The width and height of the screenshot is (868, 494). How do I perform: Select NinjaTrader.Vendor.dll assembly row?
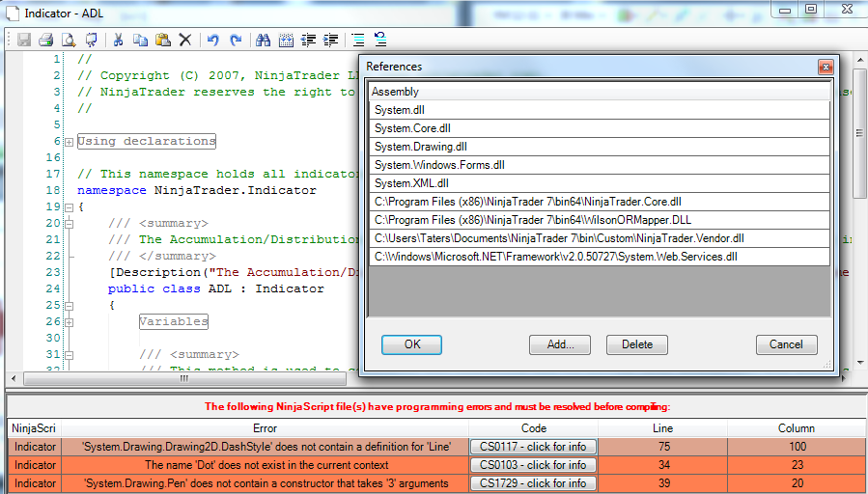coord(600,238)
